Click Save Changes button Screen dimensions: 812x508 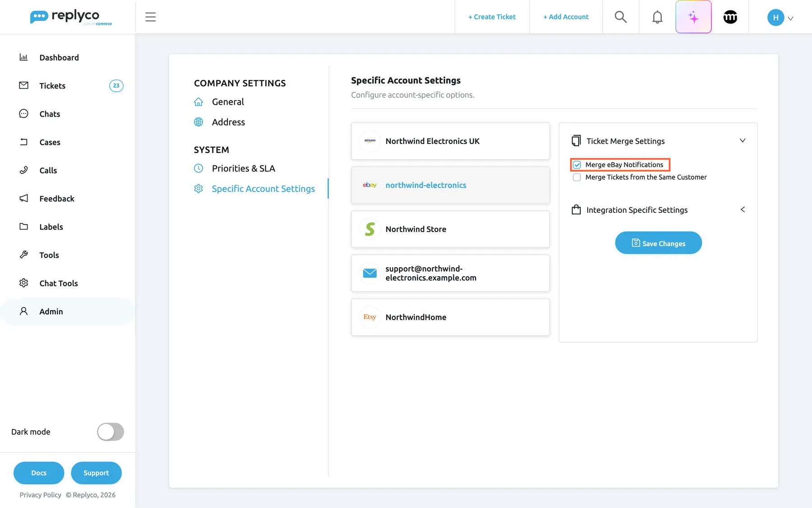658,243
